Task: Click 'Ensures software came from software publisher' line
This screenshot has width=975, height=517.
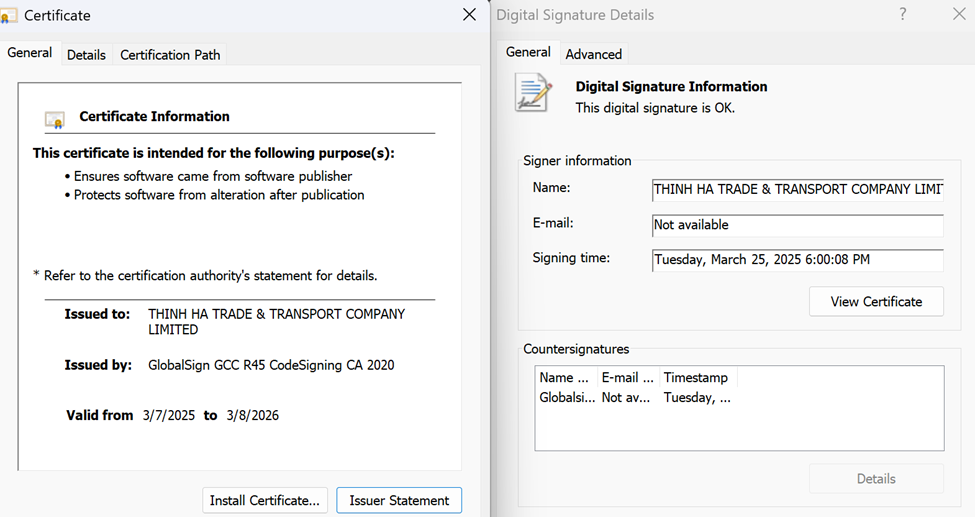Action: [213, 176]
